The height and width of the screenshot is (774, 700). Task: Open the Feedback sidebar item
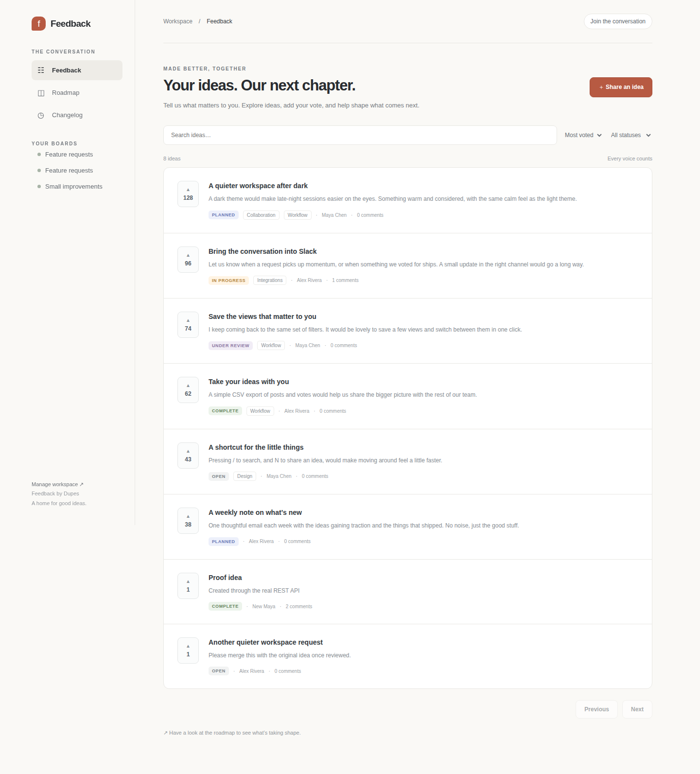pyautogui.click(x=77, y=70)
